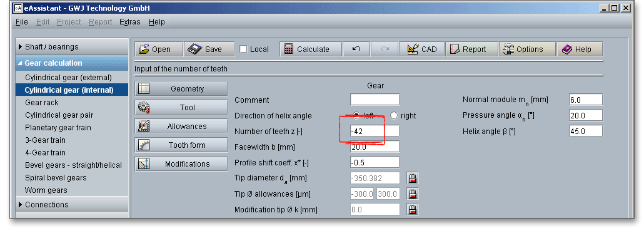
Task: Open the CAD export button
Action: (x=421, y=49)
